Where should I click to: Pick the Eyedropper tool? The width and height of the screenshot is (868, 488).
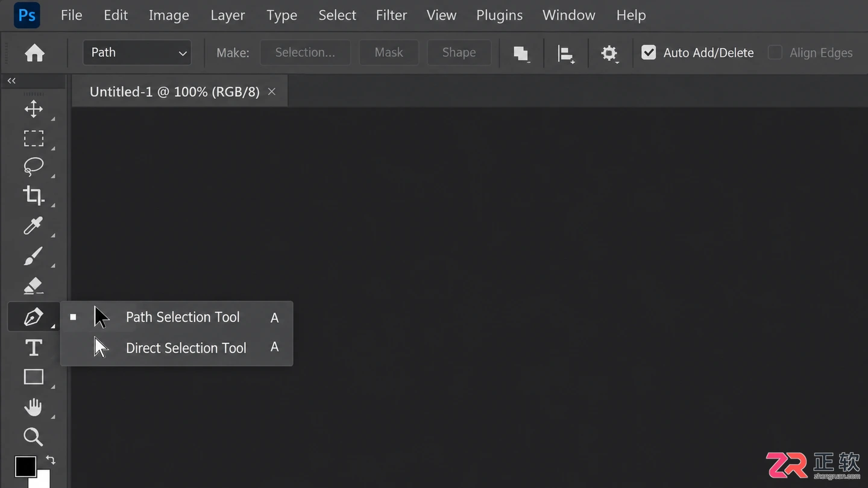coord(33,226)
